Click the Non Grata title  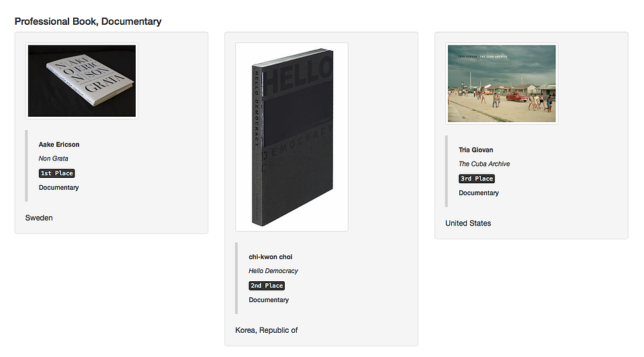pyautogui.click(x=54, y=158)
